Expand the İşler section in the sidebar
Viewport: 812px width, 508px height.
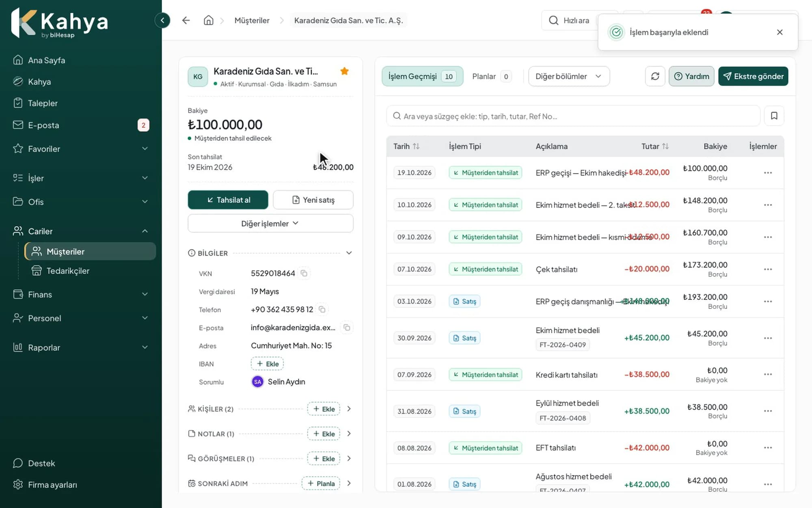pos(81,178)
